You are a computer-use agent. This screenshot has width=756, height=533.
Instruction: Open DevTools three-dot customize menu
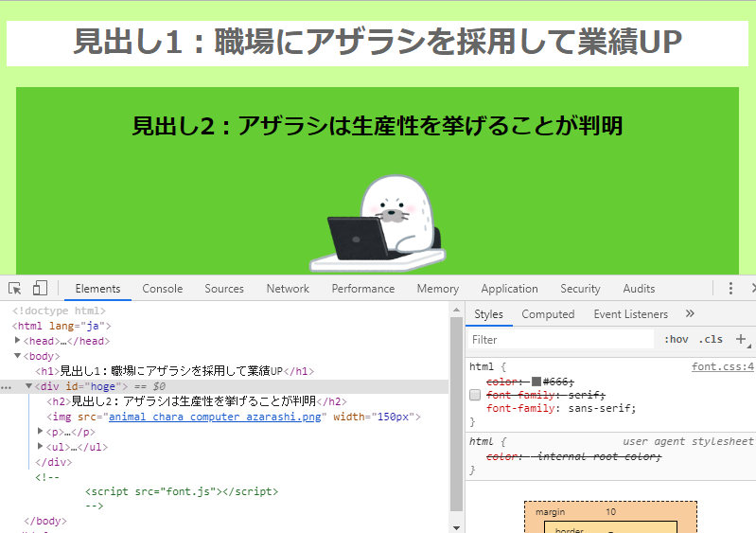point(731,289)
